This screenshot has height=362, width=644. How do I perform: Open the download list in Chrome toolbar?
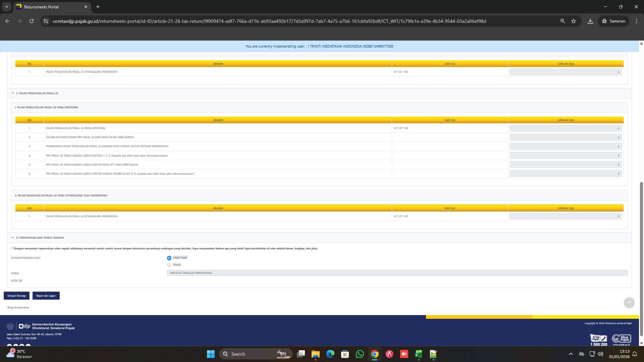coord(590,21)
